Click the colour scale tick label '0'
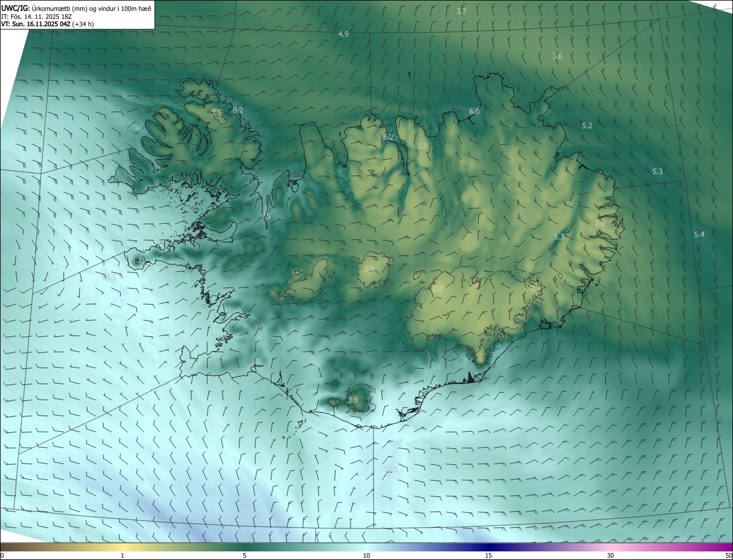 click(x=2, y=555)
